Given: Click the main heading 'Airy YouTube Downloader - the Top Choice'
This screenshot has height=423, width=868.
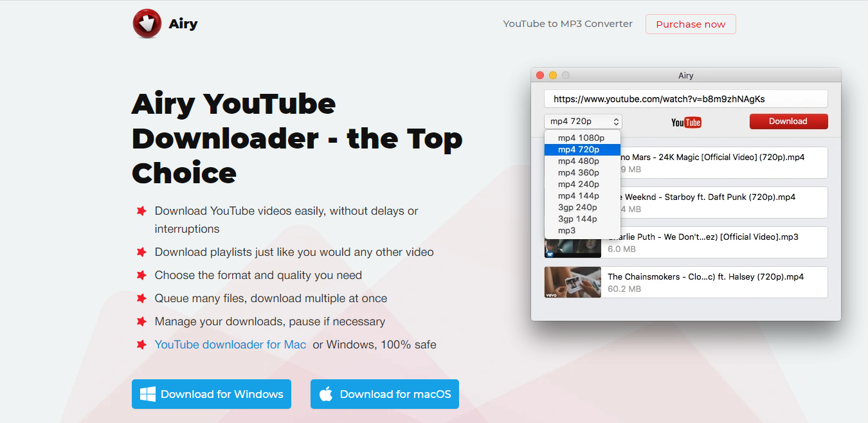Looking at the screenshot, I should pos(297,138).
